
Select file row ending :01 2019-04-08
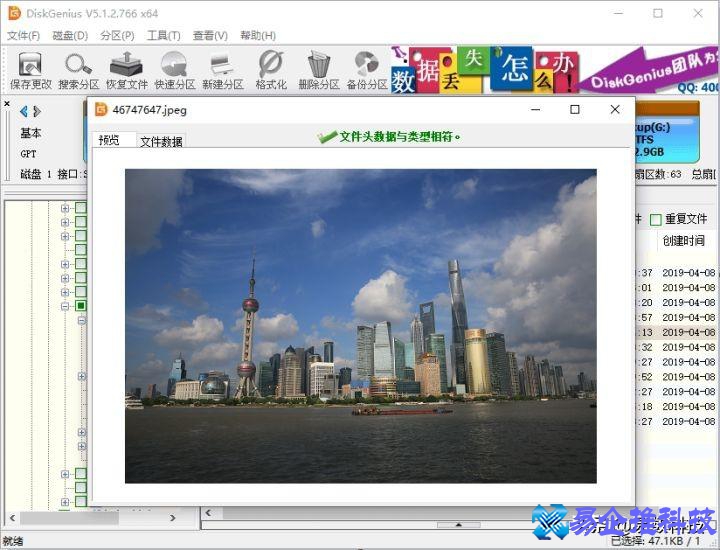click(677, 287)
